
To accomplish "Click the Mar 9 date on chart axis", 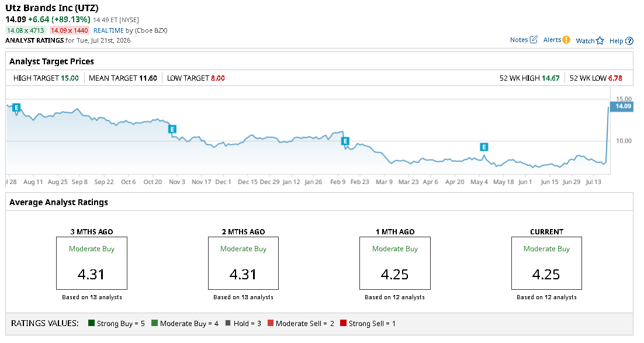I will tap(384, 182).
